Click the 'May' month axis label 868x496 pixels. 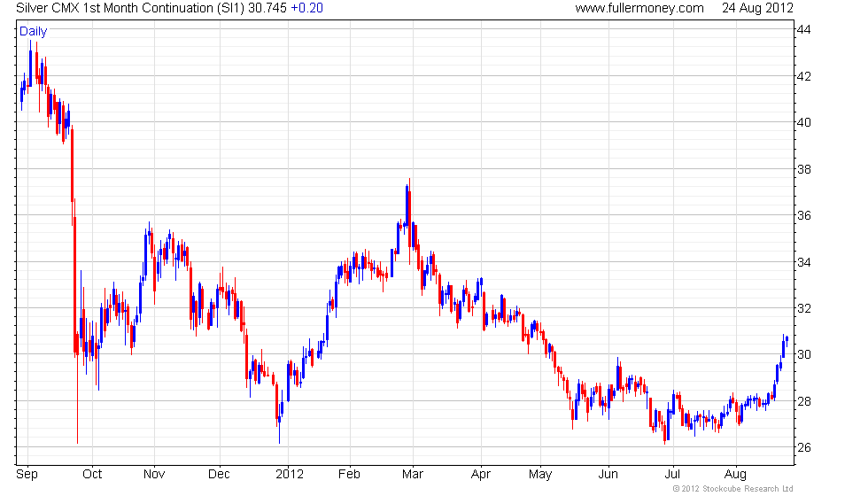pyautogui.click(x=540, y=475)
